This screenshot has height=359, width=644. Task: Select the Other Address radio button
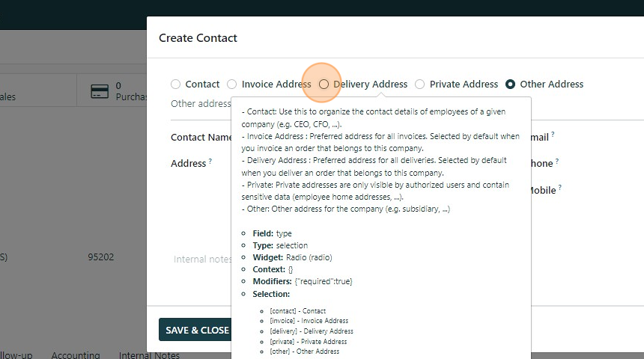[510, 85]
